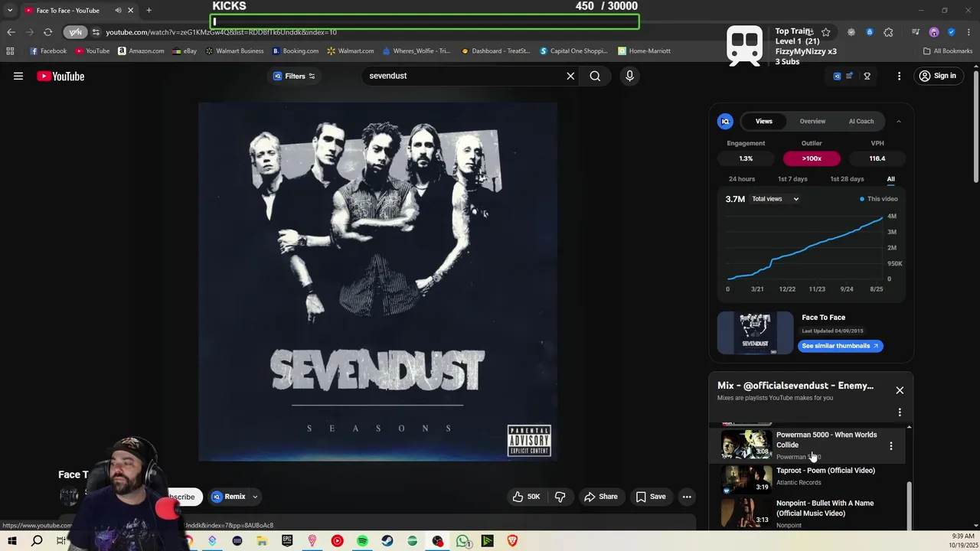Open All Bookmarks folder
The image size is (980, 551).
[948, 51]
